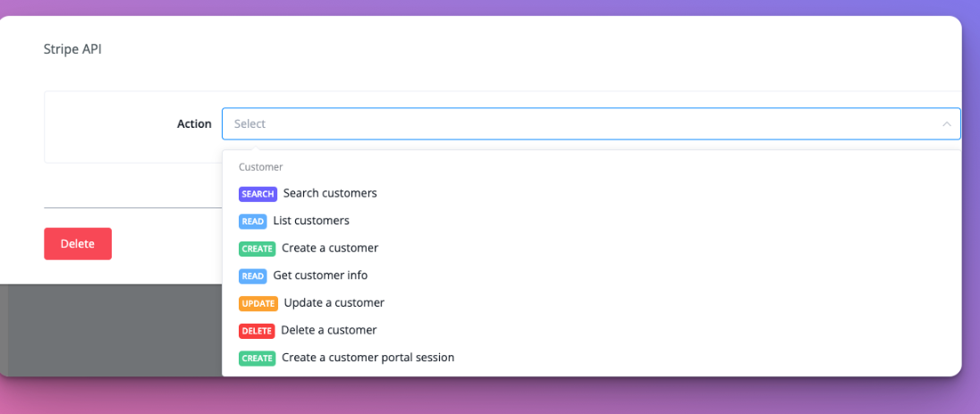Image resolution: width=980 pixels, height=414 pixels.
Task: Click READ badge beside List customers
Action: pos(252,221)
